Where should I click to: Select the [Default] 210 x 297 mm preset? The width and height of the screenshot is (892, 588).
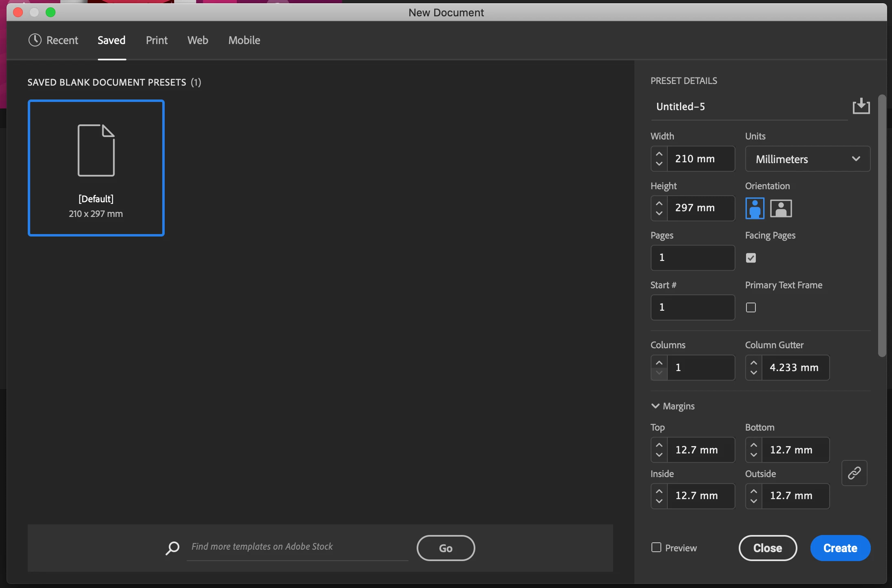[x=96, y=168]
